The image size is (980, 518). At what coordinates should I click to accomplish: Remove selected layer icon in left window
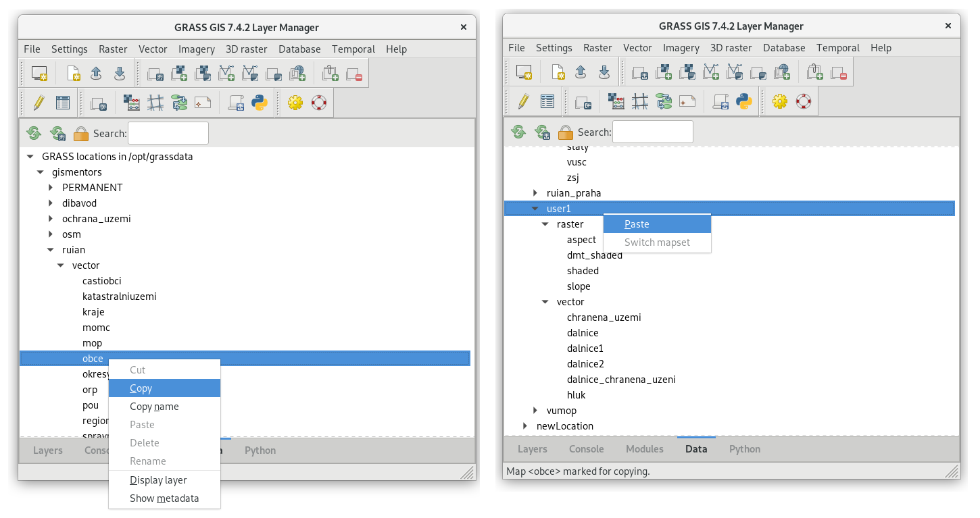354,73
